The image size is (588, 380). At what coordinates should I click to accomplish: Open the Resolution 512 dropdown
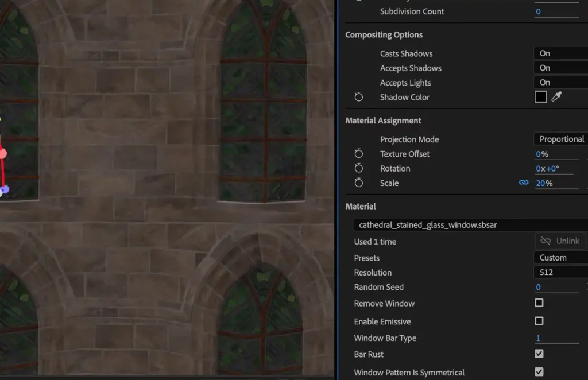click(x=560, y=272)
